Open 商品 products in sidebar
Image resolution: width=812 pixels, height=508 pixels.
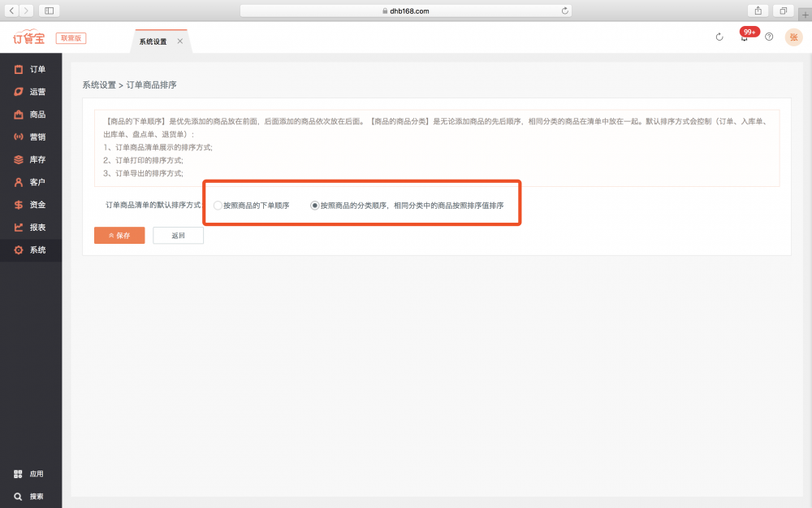(x=19, y=115)
